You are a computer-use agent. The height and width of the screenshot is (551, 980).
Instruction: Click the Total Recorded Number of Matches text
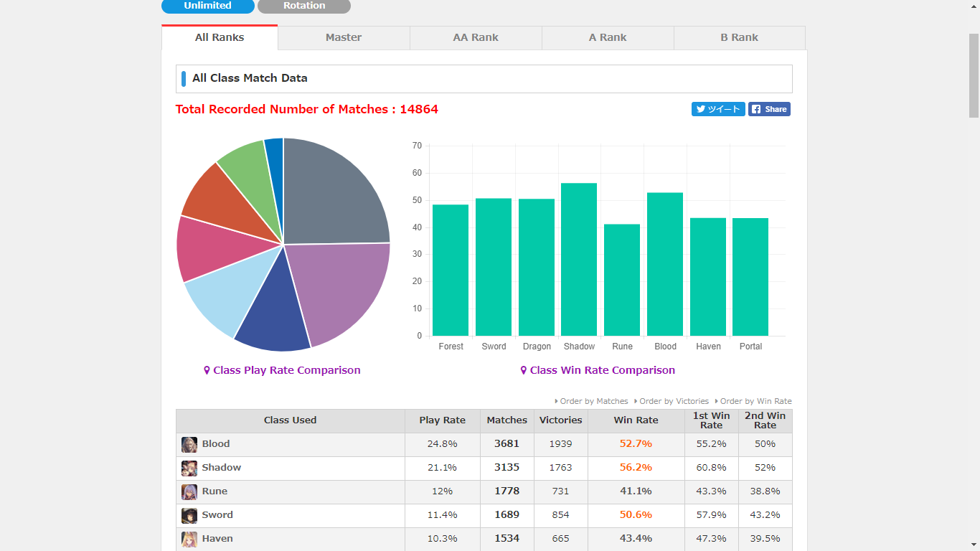(307, 109)
